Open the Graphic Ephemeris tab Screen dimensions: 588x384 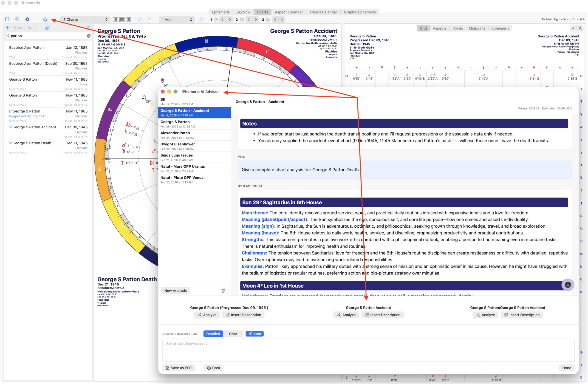[359, 12]
